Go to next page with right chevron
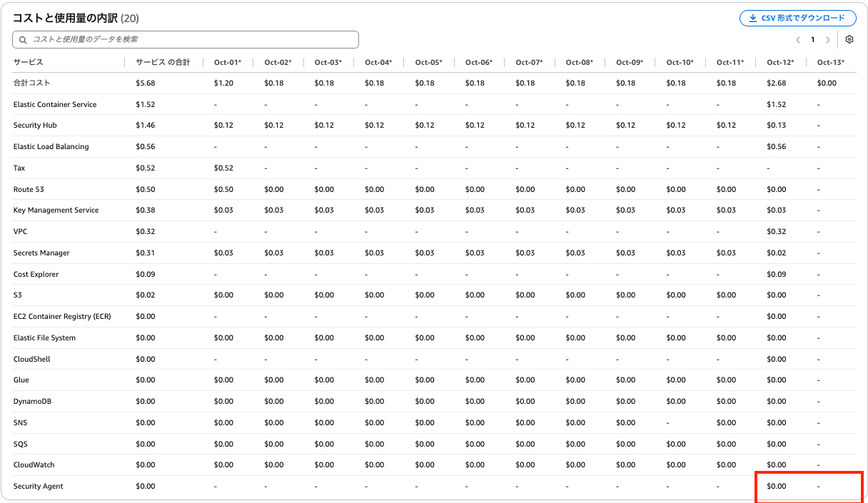This screenshot has width=868, height=503. [828, 40]
